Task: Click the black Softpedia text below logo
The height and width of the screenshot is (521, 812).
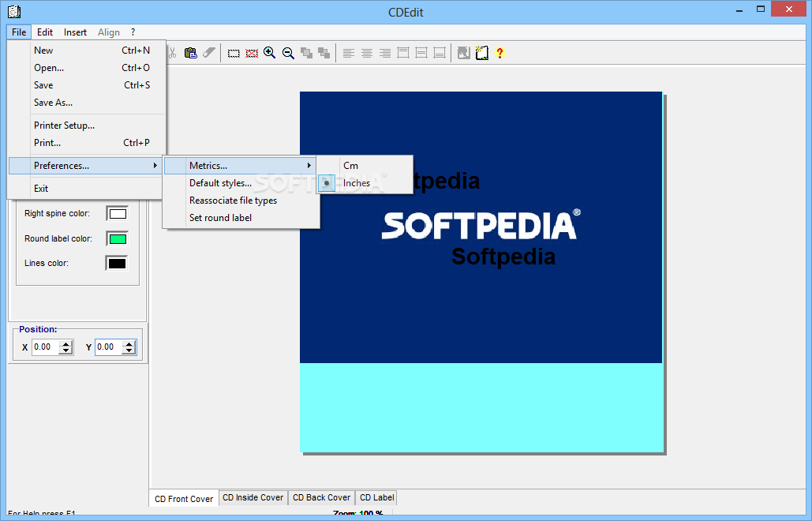Action: [x=503, y=257]
